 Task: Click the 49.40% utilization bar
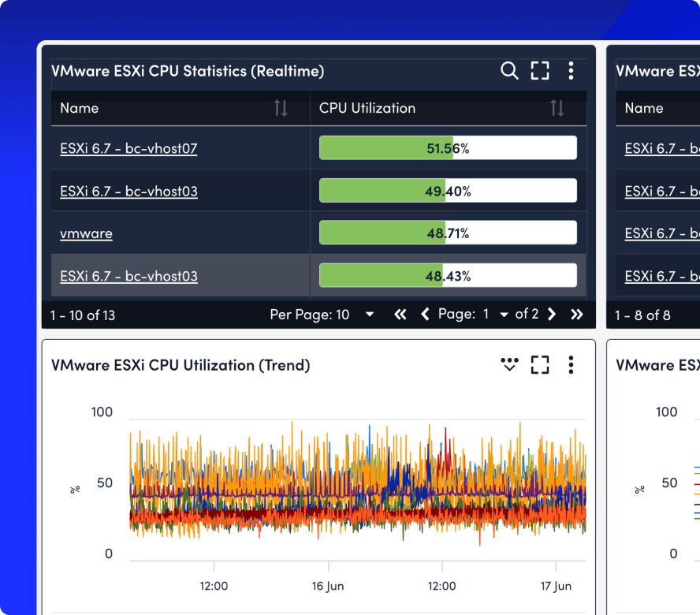pyautogui.click(x=448, y=191)
